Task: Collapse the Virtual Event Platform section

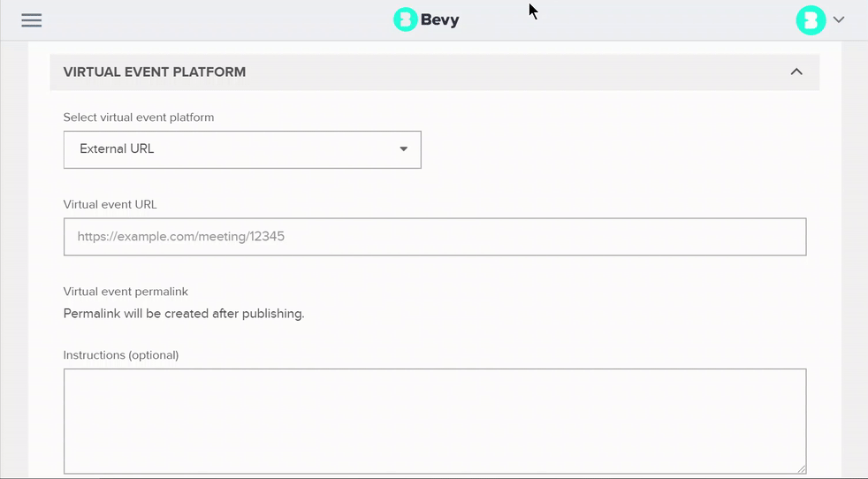Action: [796, 72]
